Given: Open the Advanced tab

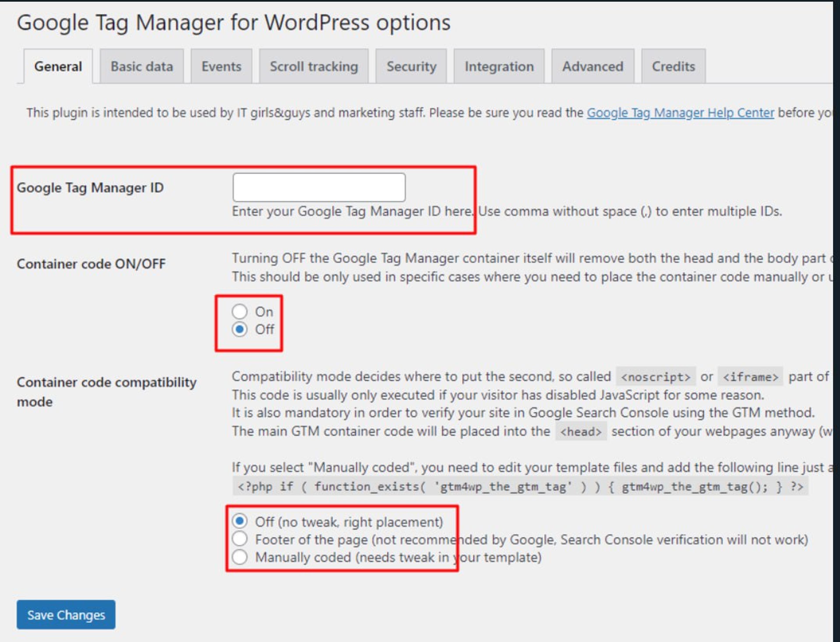Looking at the screenshot, I should (x=593, y=66).
